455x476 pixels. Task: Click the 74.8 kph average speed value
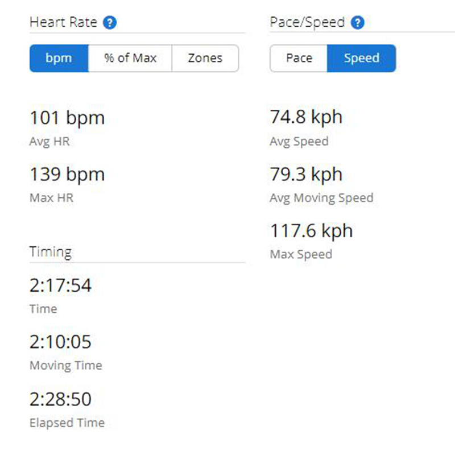tap(306, 118)
